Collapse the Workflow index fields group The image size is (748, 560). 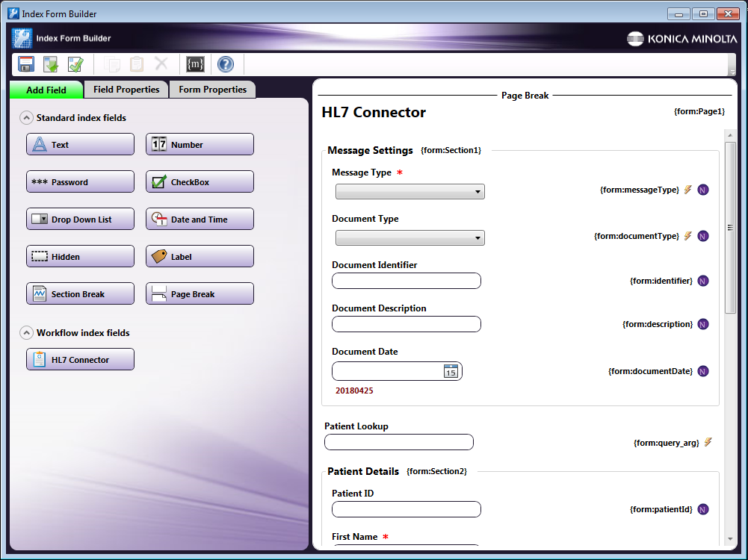[x=26, y=333]
